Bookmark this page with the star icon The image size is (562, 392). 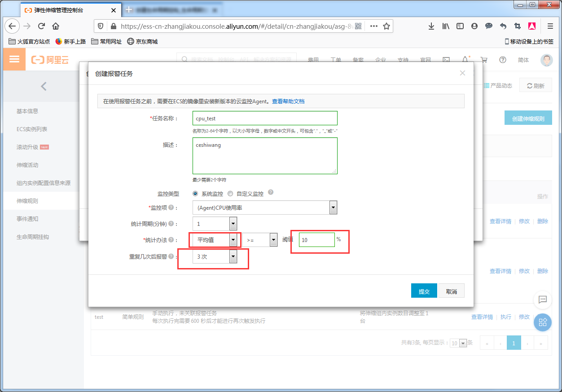pos(386,26)
